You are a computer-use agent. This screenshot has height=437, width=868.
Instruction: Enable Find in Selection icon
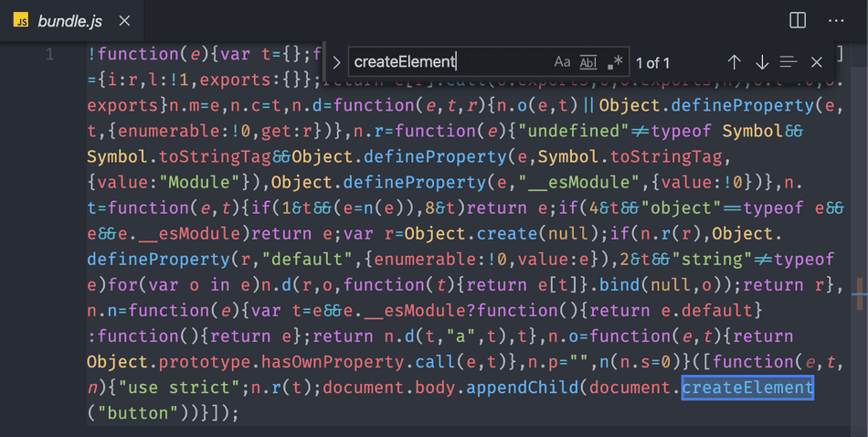(x=789, y=62)
